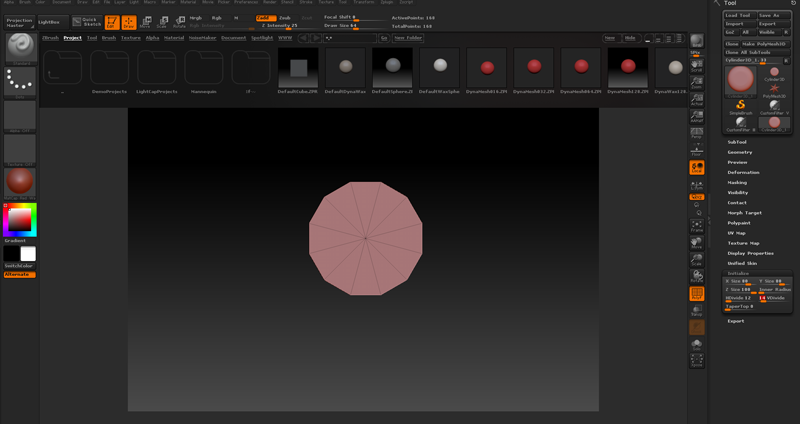Open the Dots stroke type picker

[x=21, y=82]
